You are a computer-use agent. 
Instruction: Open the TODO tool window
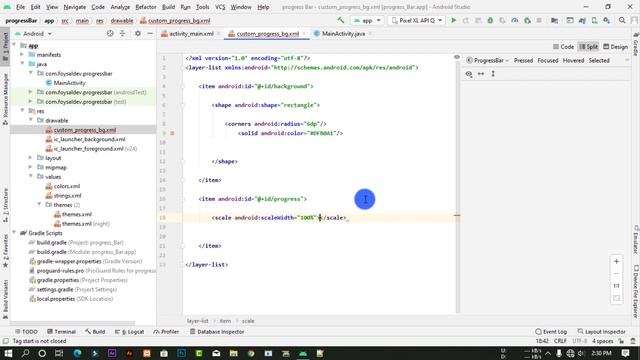coord(26,332)
